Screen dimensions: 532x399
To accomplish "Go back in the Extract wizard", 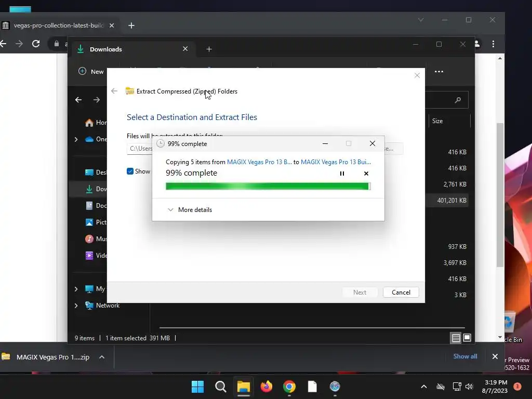I will (x=114, y=91).
